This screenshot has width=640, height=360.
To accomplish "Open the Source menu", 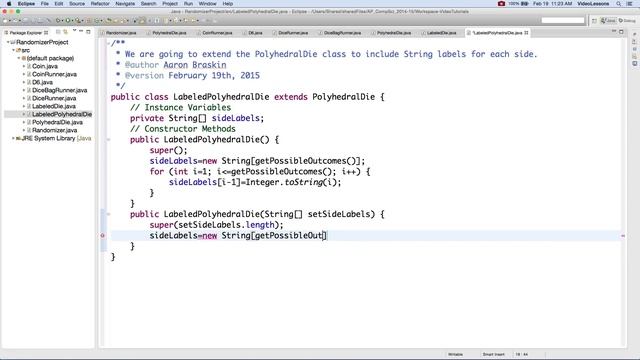I will (x=77, y=4).
